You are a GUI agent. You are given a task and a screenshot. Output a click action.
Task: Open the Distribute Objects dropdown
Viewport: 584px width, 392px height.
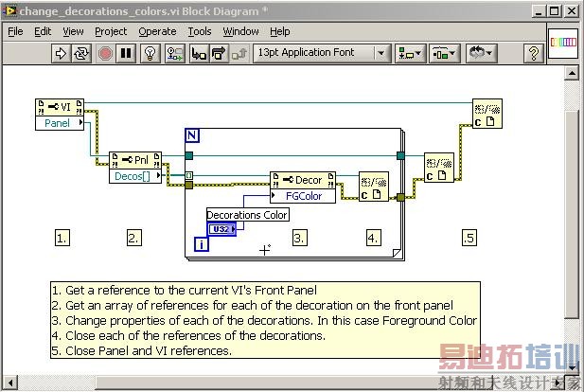[444, 54]
